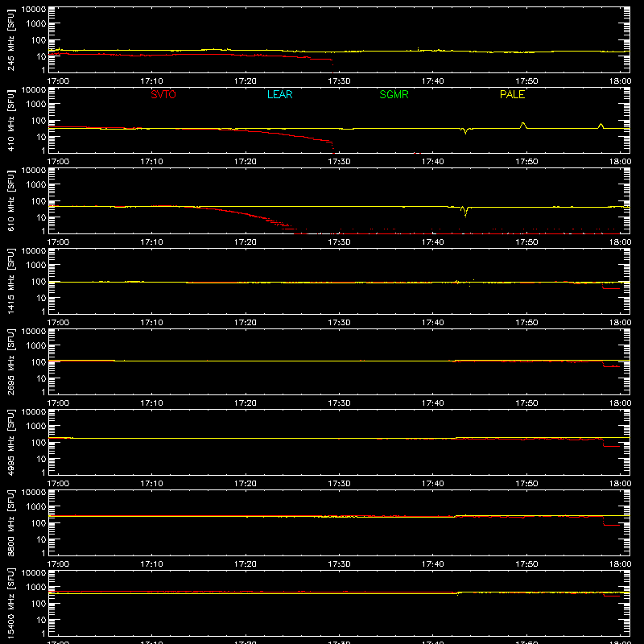
Task: Click 17:40 tick under the 1415 MHz panel
Action: 432,323
